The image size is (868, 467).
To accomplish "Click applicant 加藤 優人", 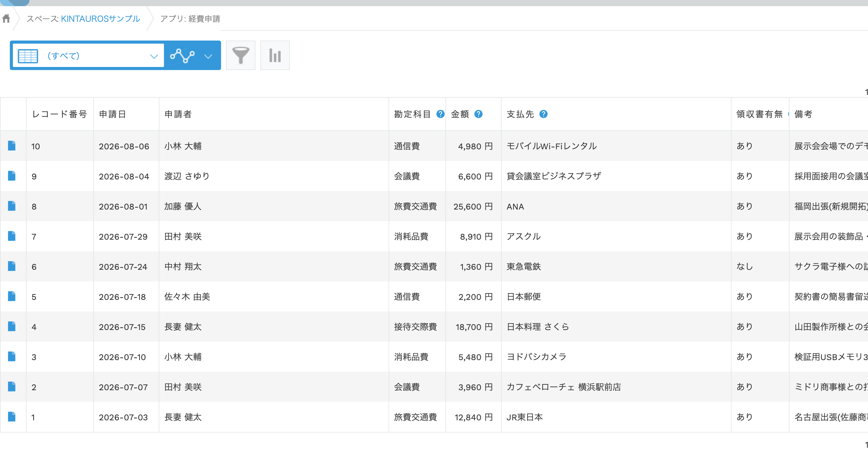I will [x=183, y=206].
